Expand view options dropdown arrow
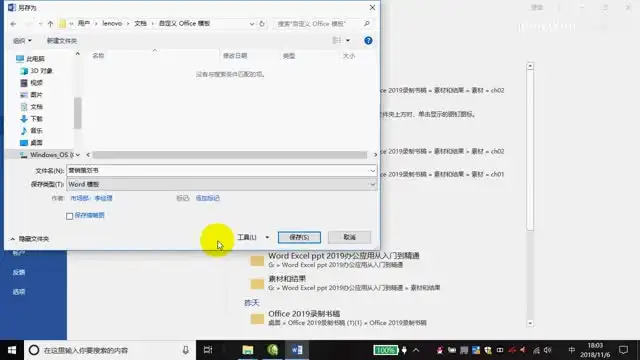Viewport: 640px width, 360px height. (348, 40)
